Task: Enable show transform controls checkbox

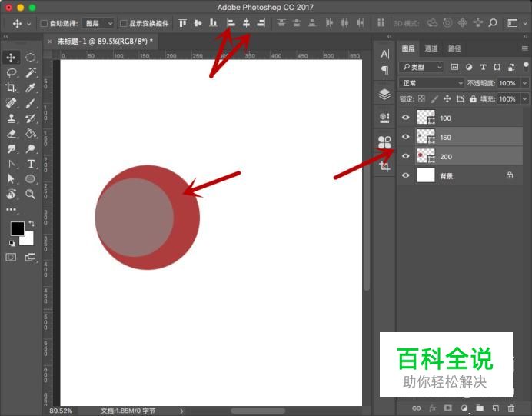Action: 124,23
